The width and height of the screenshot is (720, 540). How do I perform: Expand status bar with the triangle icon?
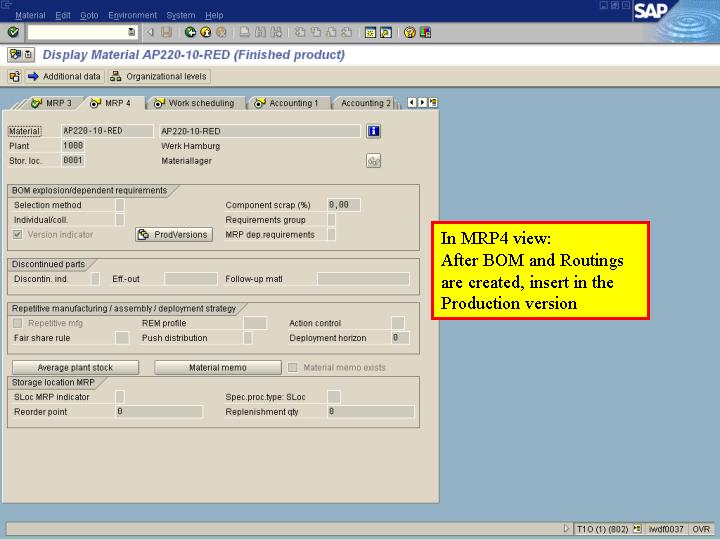click(566, 529)
